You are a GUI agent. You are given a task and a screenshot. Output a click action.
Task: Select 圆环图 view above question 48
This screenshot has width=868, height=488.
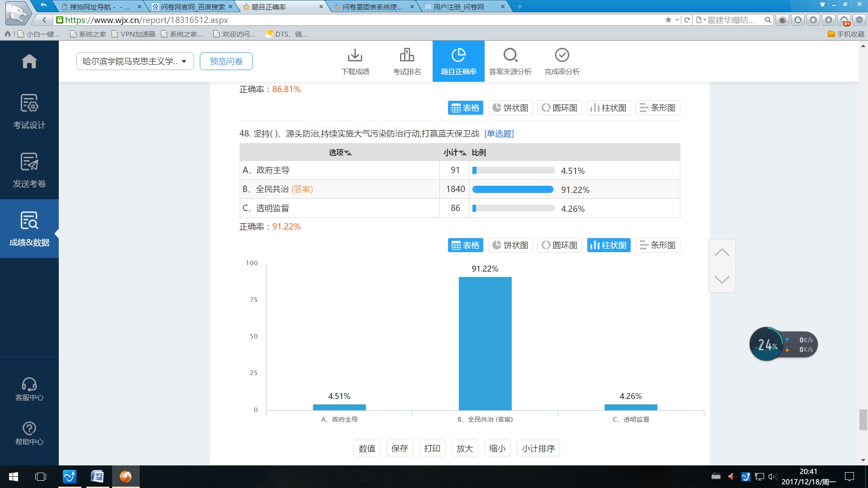560,108
